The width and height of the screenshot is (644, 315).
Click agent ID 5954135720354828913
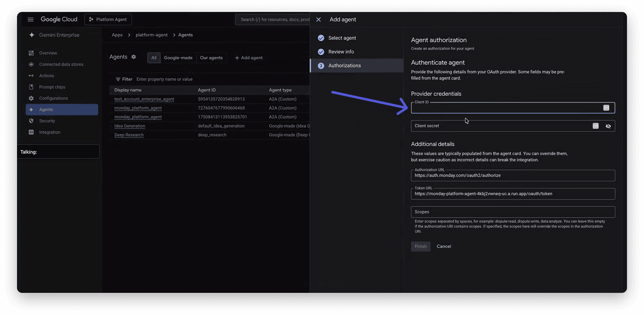coord(221,99)
